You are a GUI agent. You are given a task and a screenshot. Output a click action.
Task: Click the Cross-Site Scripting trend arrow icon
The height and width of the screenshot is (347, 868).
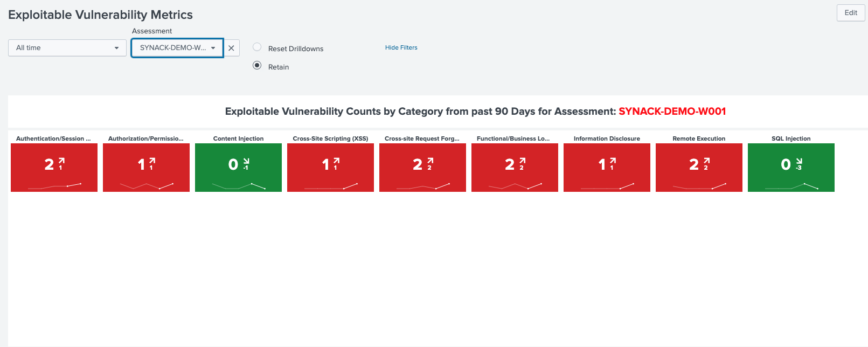[337, 161]
